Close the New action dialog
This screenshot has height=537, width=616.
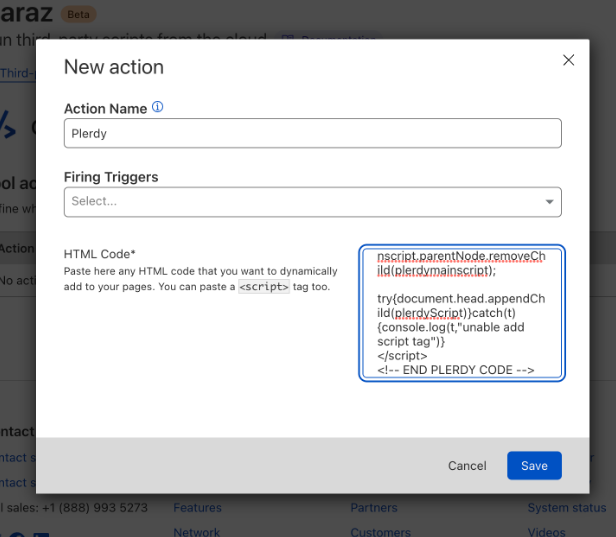(568, 60)
